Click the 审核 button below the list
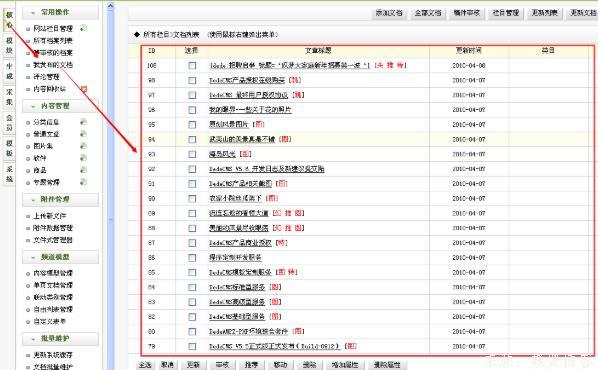 click(x=222, y=365)
